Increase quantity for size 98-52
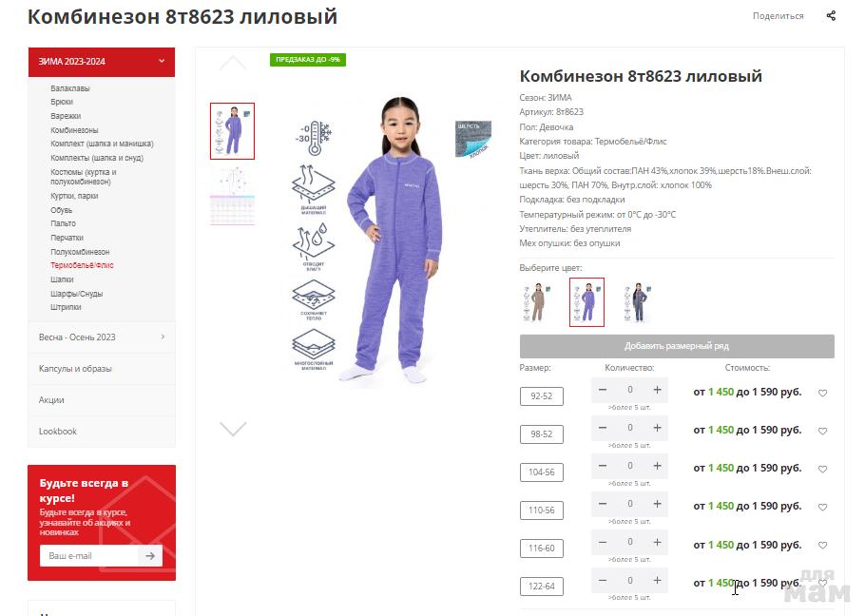 tap(657, 428)
